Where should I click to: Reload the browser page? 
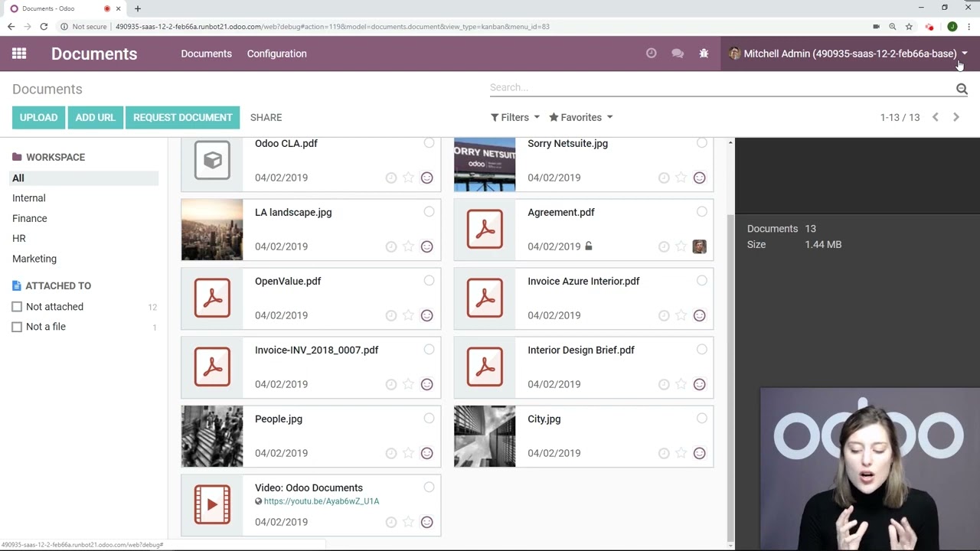click(x=44, y=26)
